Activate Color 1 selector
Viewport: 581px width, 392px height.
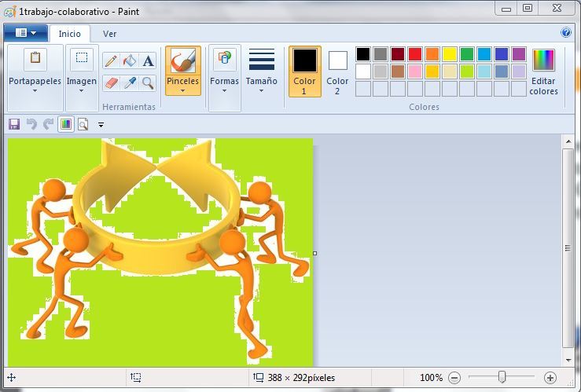coord(304,71)
